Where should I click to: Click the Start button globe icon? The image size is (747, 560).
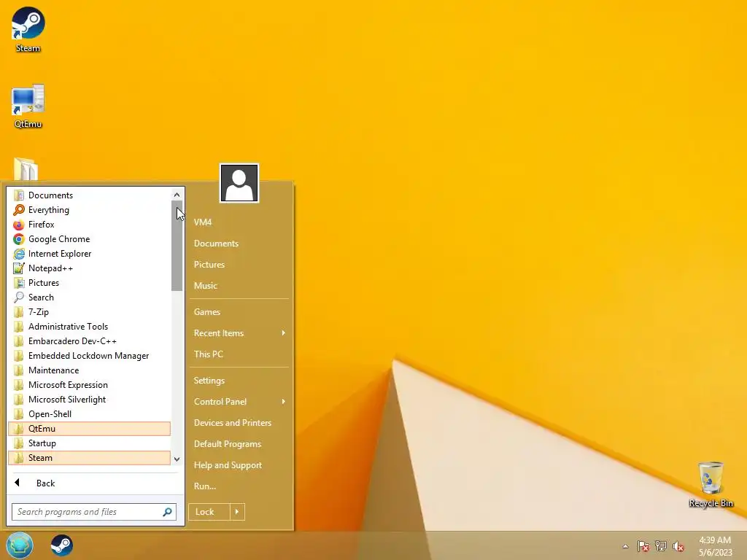[20, 545]
